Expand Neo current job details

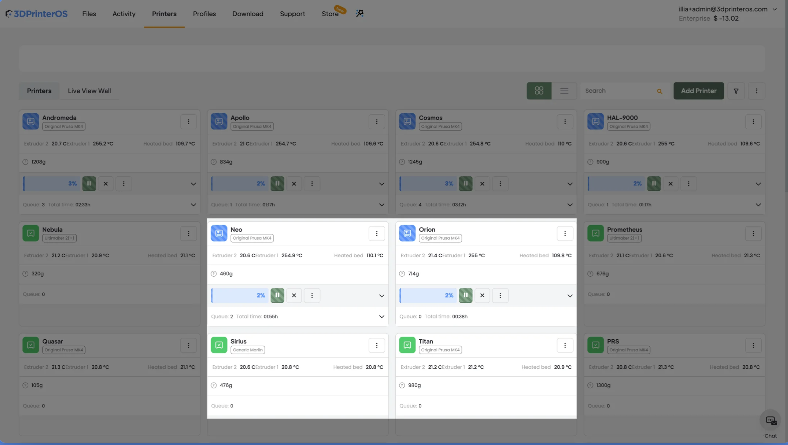coord(381,296)
